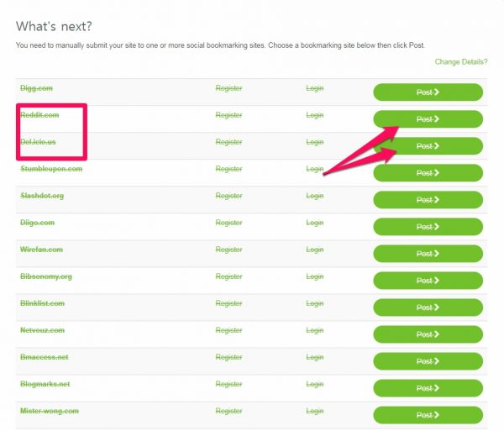The width and height of the screenshot is (504, 431).
Task: Click Login link in Del.icio.us row
Action: tap(314, 142)
